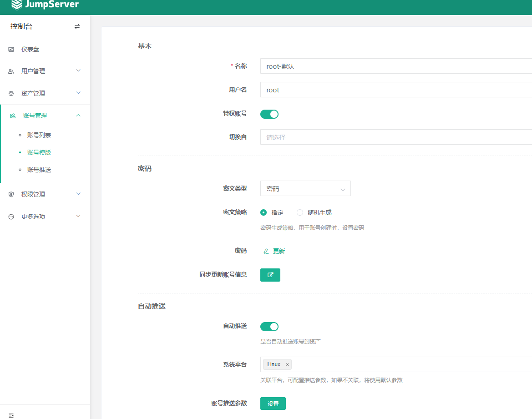Open the 账号推送 submenu item
This screenshot has height=419, width=532.
click(x=39, y=170)
